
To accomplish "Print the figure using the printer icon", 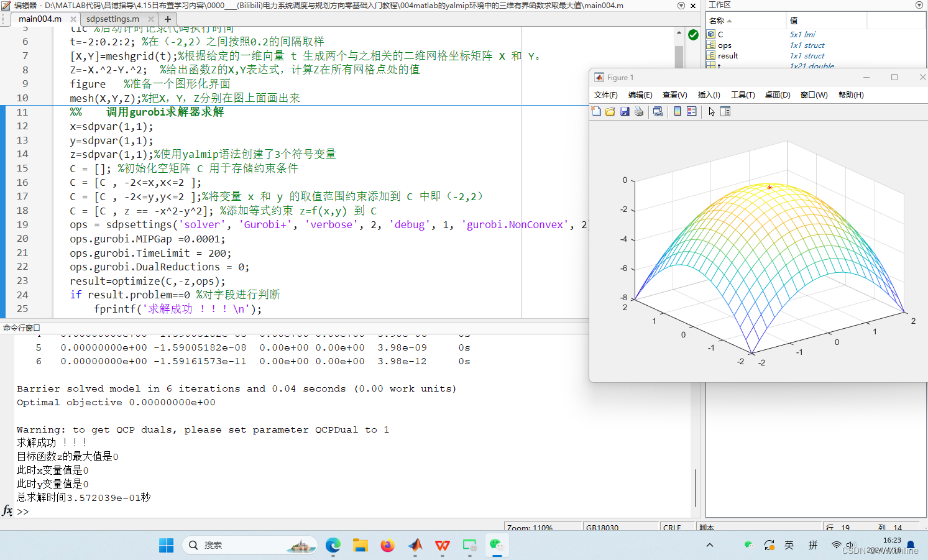I will (639, 111).
